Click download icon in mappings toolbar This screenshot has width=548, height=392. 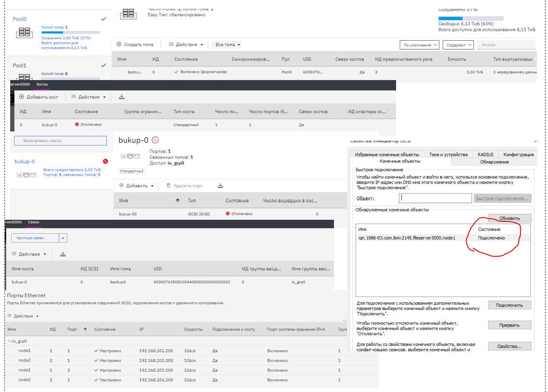(63, 254)
